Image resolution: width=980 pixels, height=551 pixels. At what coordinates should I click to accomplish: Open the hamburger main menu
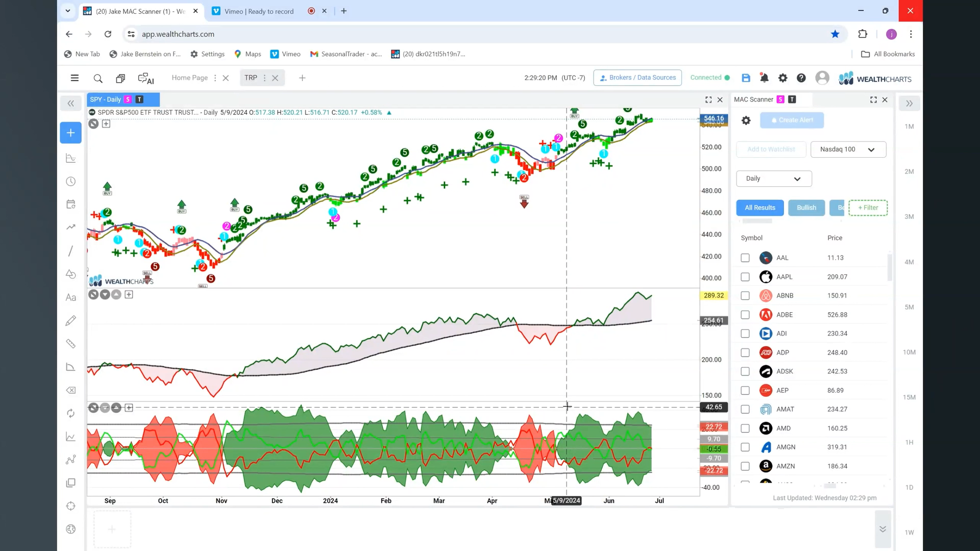(x=75, y=78)
